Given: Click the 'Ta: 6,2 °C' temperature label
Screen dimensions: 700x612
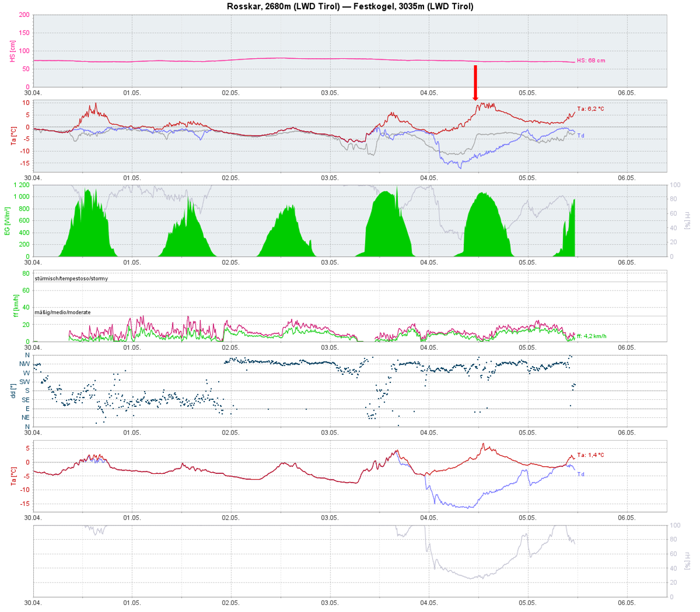Looking at the screenshot, I should tap(590, 109).
